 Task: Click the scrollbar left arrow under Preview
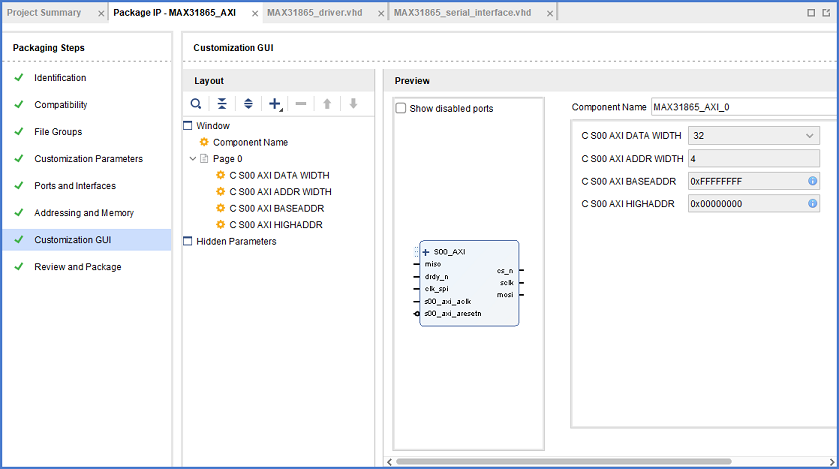pos(390,462)
